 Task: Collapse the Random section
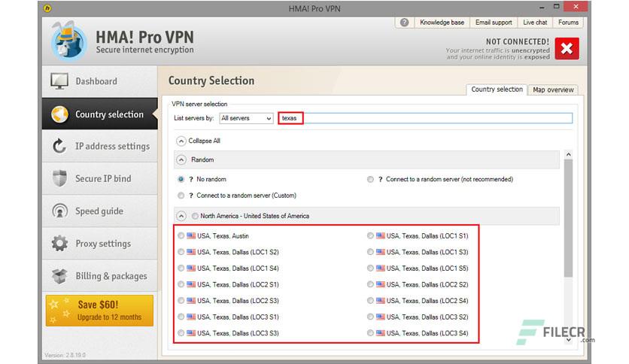pyautogui.click(x=181, y=160)
